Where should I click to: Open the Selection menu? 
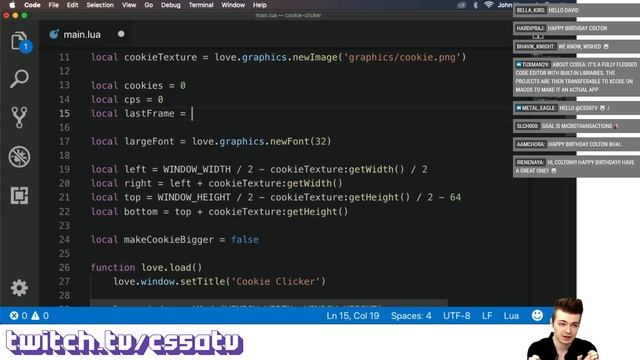pyautogui.click(x=100, y=5)
